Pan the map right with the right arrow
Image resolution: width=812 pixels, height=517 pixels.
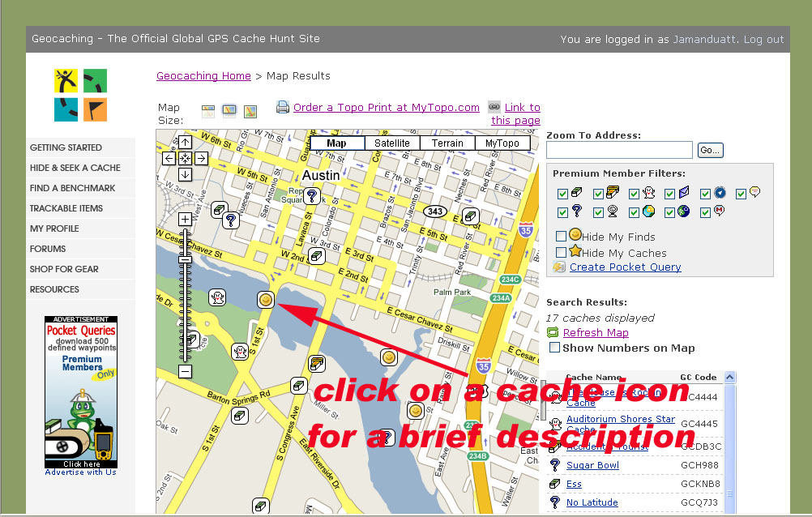tap(202, 158)
